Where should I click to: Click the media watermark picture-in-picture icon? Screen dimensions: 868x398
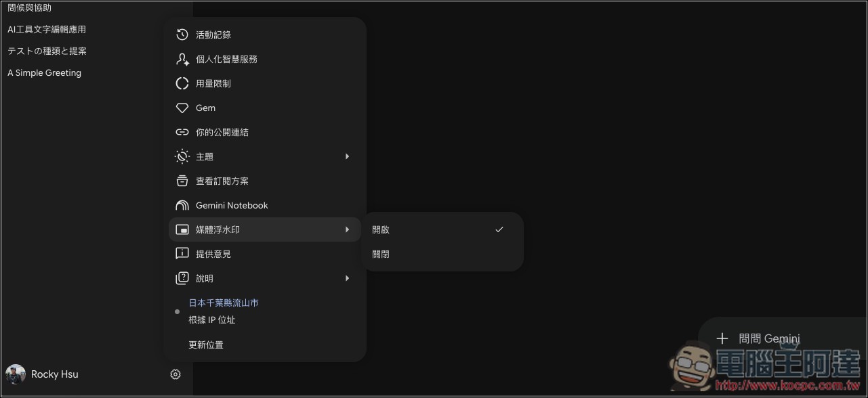point(182,229)
